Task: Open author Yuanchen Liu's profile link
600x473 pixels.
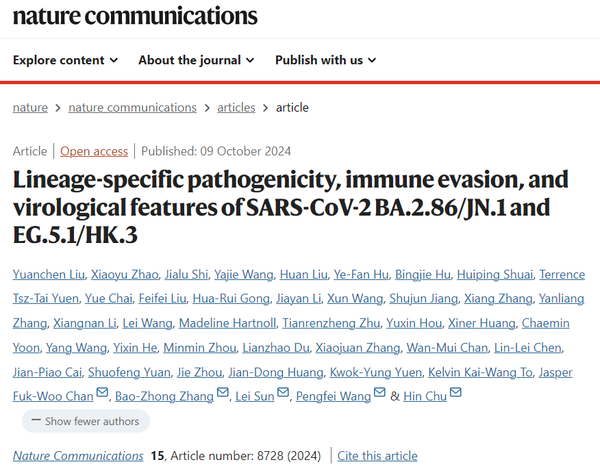Action: tap(49, 274)
